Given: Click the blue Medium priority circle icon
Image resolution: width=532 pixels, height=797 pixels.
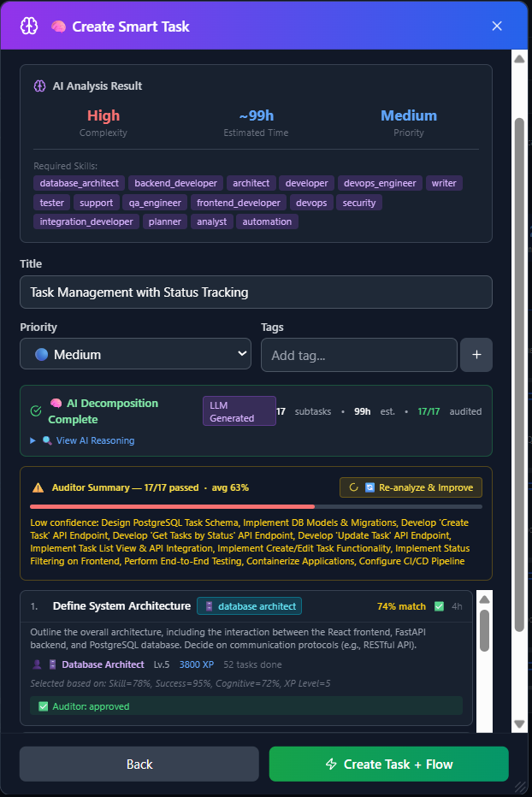Looking at the screenshot, I should [41, 354].
